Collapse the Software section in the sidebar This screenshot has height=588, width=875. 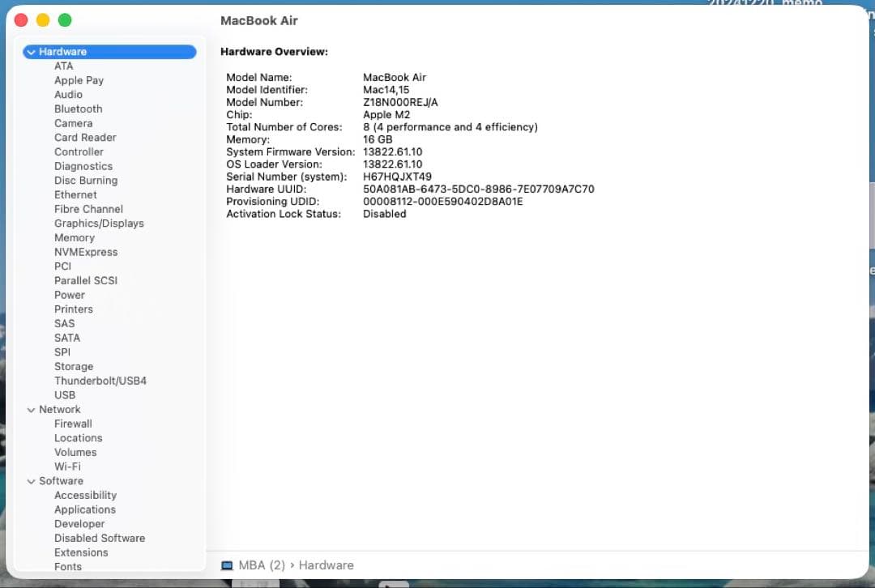pos(31,480)
